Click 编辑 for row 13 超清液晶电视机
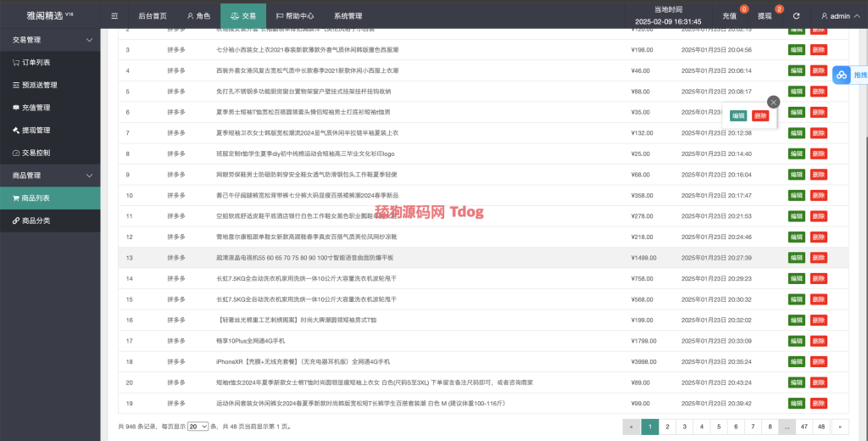 click(x=797, y=257)
